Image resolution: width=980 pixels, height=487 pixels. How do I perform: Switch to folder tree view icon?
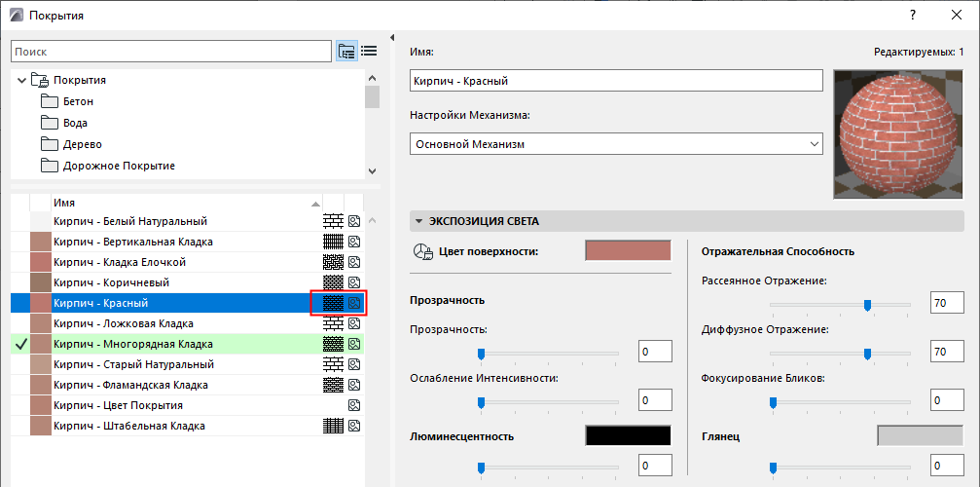(346, 52)
